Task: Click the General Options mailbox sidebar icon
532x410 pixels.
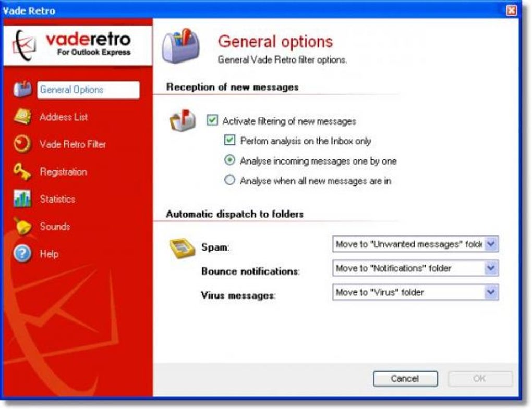Action: coord(22,90)
